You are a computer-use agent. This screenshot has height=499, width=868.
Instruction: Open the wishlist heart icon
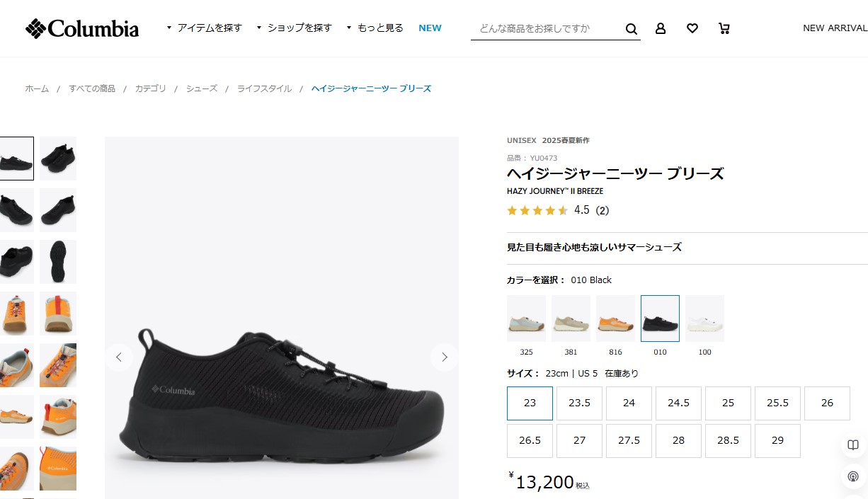pos(692,28)
